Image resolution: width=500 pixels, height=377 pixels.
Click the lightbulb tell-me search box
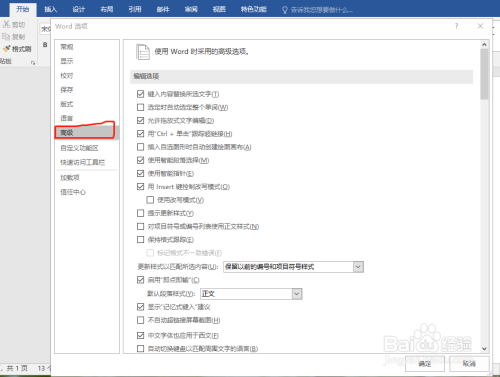(317, 10)
